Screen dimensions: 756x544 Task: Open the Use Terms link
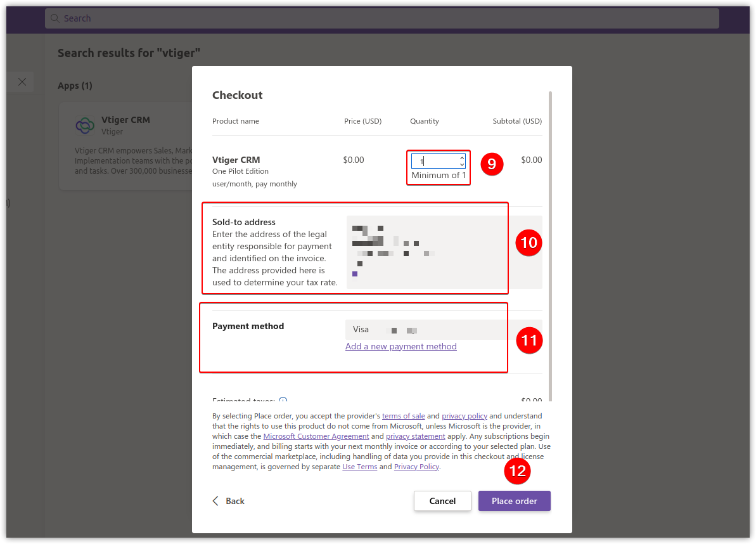point(360,467)
